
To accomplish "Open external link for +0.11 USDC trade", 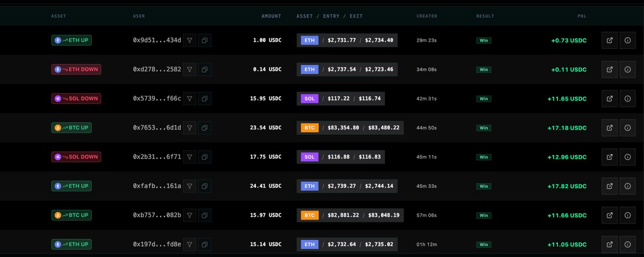I will click(610, 69).
